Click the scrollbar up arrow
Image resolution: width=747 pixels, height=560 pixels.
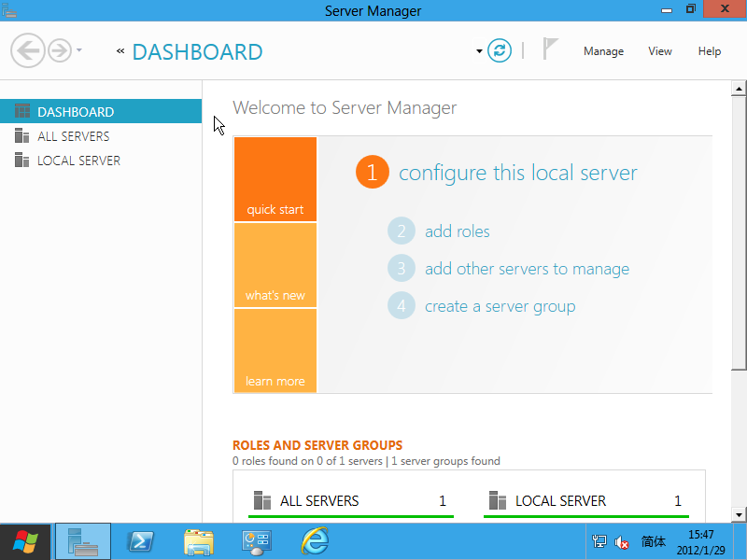(x=739, y=88)
